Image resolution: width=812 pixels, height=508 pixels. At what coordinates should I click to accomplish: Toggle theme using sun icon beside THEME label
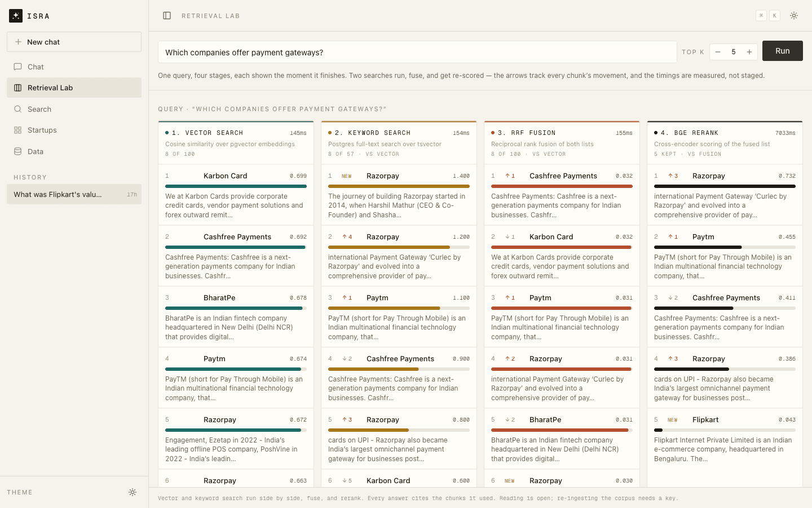(x=133, y=492)
